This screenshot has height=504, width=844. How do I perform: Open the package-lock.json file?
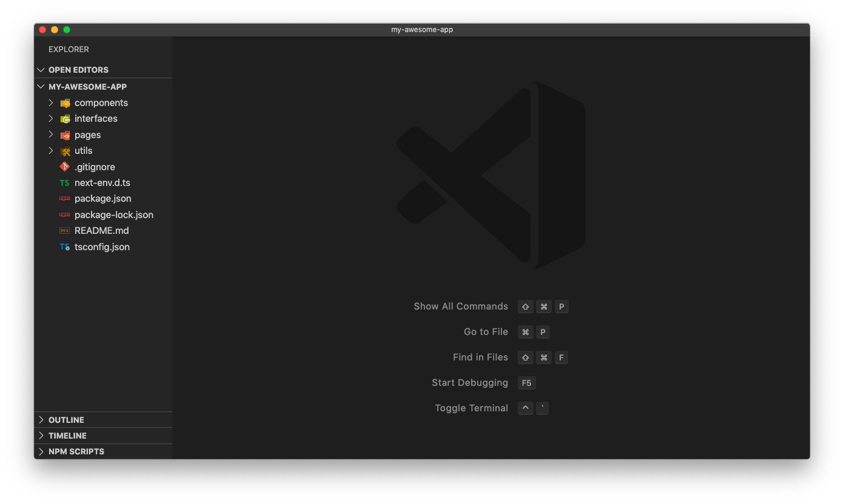pyautogui.click(x=114, y=215)
